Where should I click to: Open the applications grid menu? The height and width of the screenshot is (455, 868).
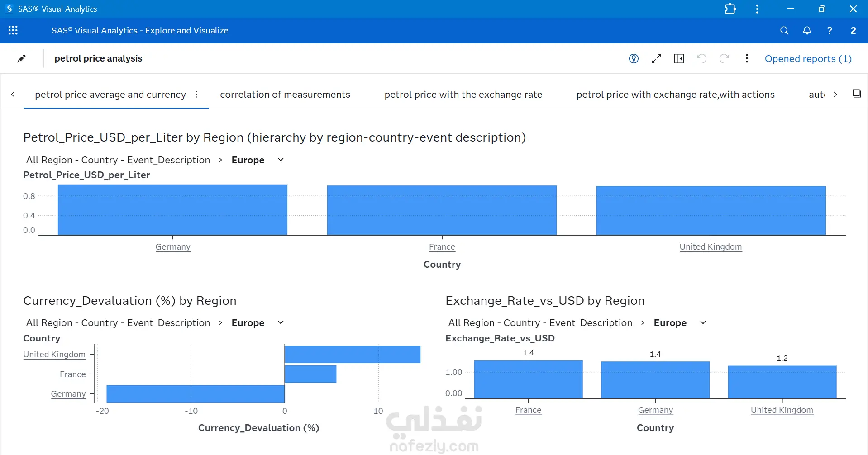click(x=13, y=30)
